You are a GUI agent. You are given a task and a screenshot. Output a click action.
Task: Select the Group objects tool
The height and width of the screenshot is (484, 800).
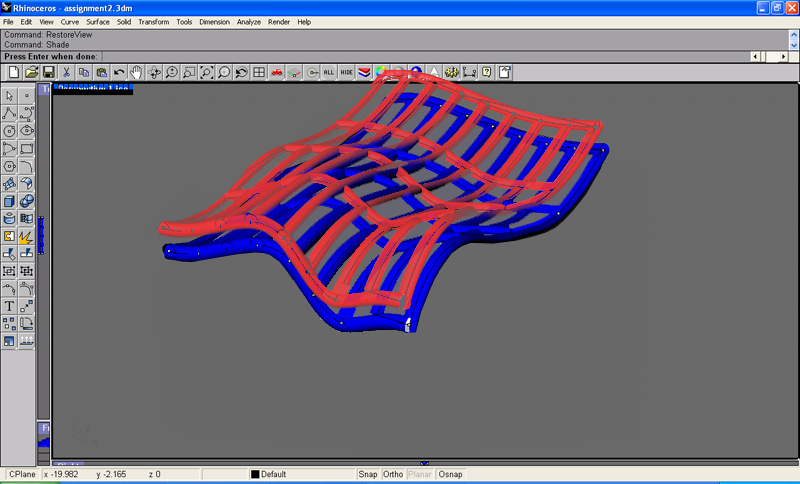(x=9, y=271)
